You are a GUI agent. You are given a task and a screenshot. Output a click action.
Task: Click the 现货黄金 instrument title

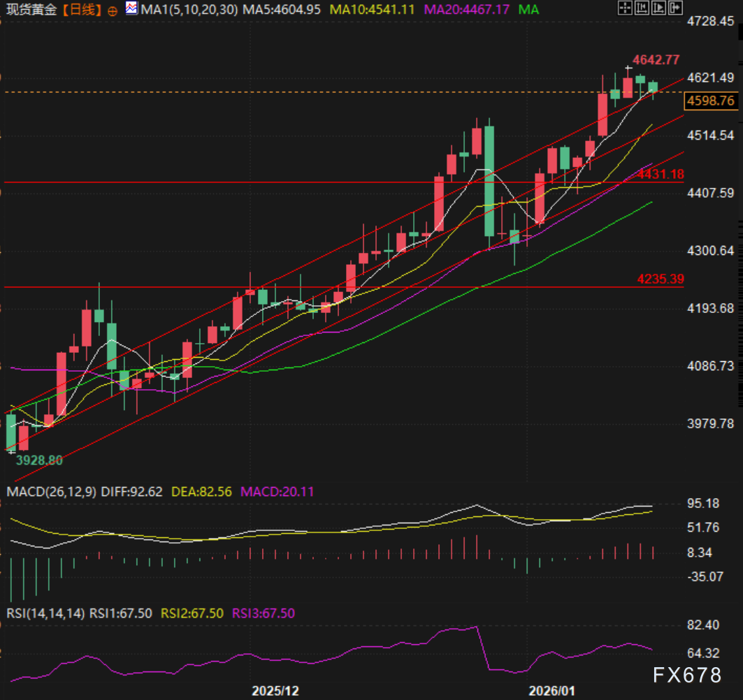coord(31,10)
